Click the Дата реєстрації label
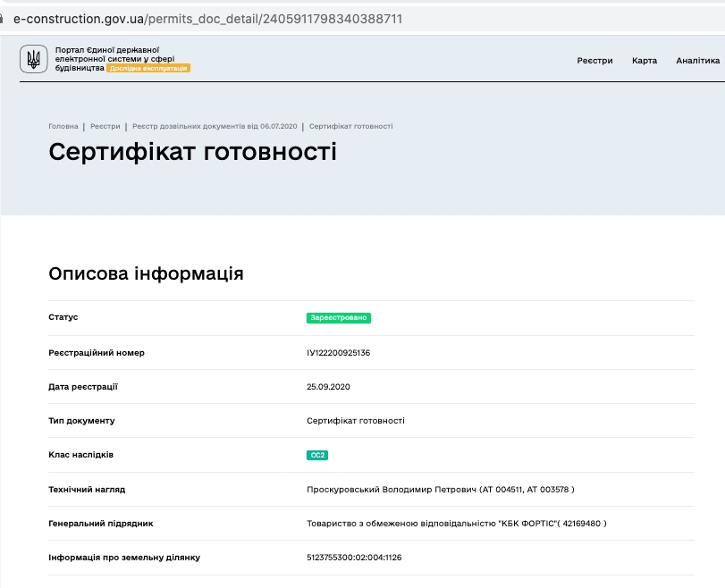 [x=83, y=387]
